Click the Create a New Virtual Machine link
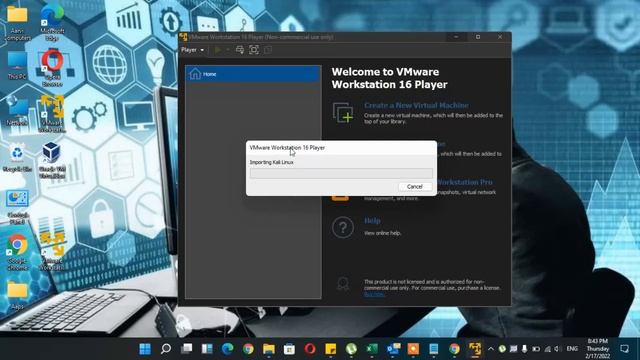 pyautogui.click(x=416, y=105)
